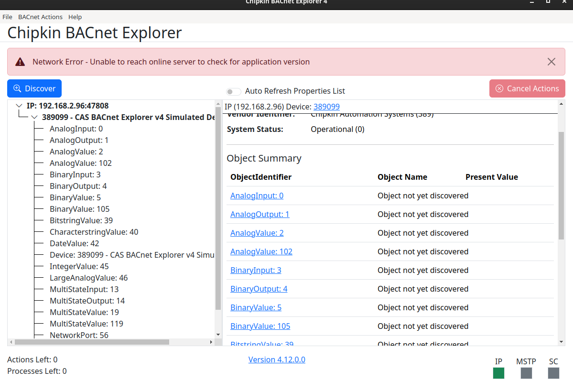Select BinaryOutput: 4 in the tree
Screen dimensions: 573x392
[78, 186]
